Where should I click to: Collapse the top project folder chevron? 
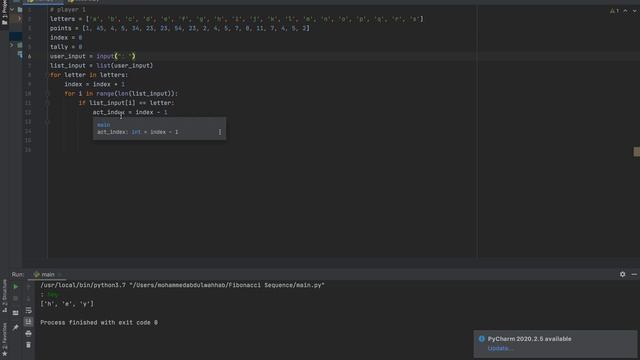[12, 9]
